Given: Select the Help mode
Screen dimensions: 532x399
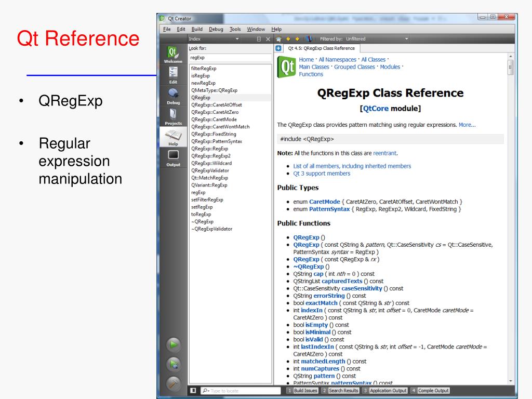Looking at the screenshot, I should tap(173, 137).
